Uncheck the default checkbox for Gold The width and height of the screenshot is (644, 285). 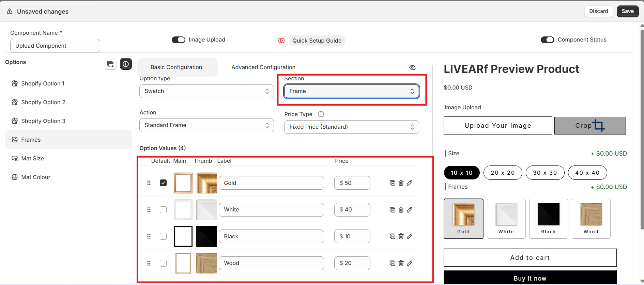point(163,183)
